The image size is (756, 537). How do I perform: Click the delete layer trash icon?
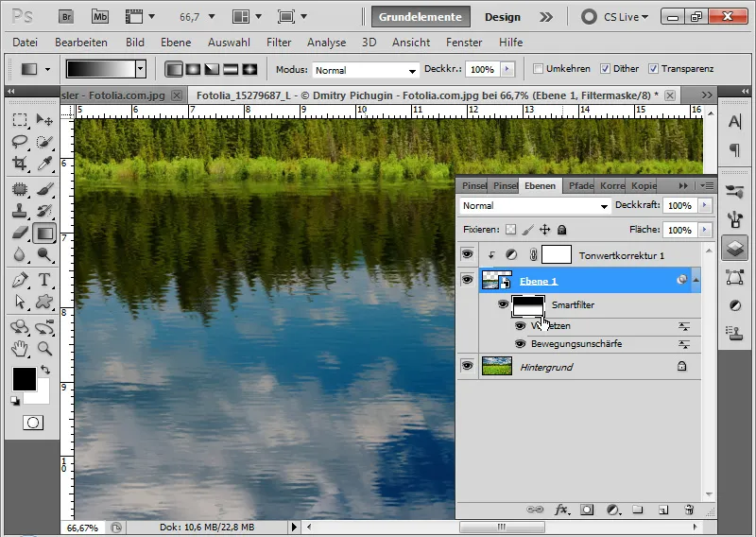pyautogui.click(x=689, y=510)
